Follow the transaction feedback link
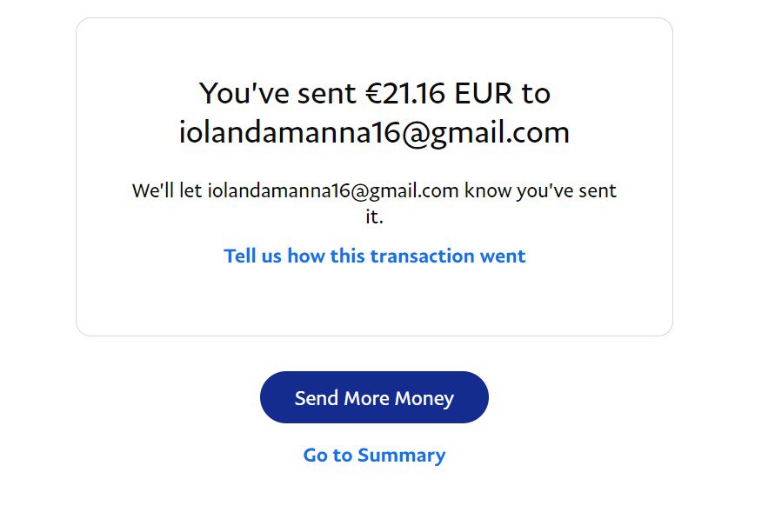775x532 pixels. 374,256
